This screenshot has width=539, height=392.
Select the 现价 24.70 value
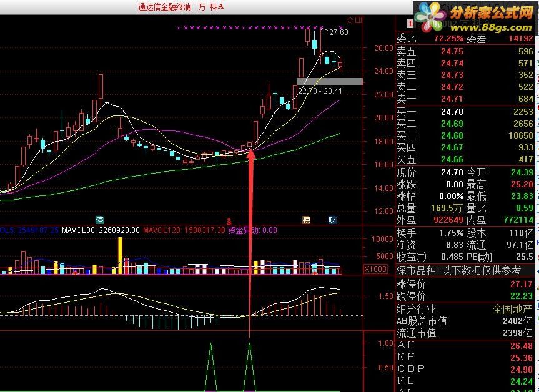[x=452, y=172]
